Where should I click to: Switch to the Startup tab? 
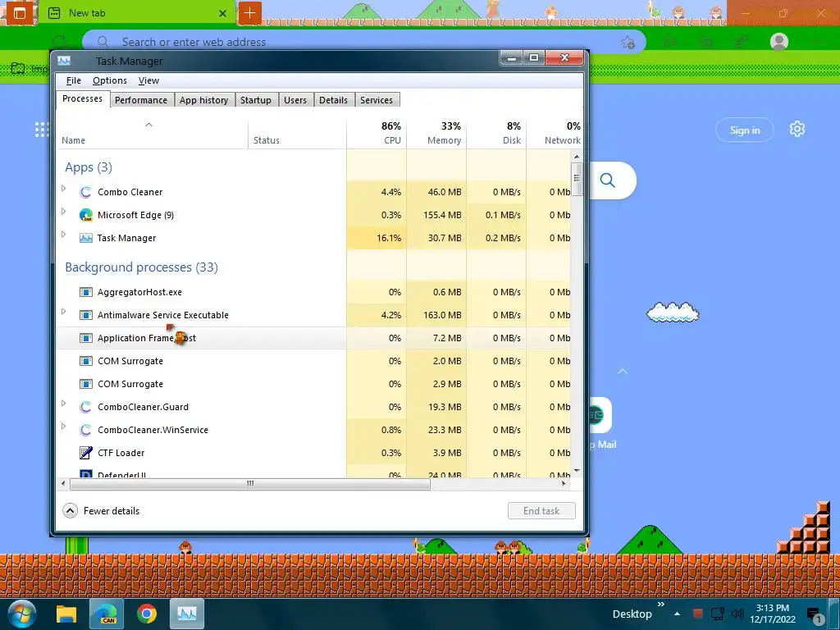[x=256, y=100]
